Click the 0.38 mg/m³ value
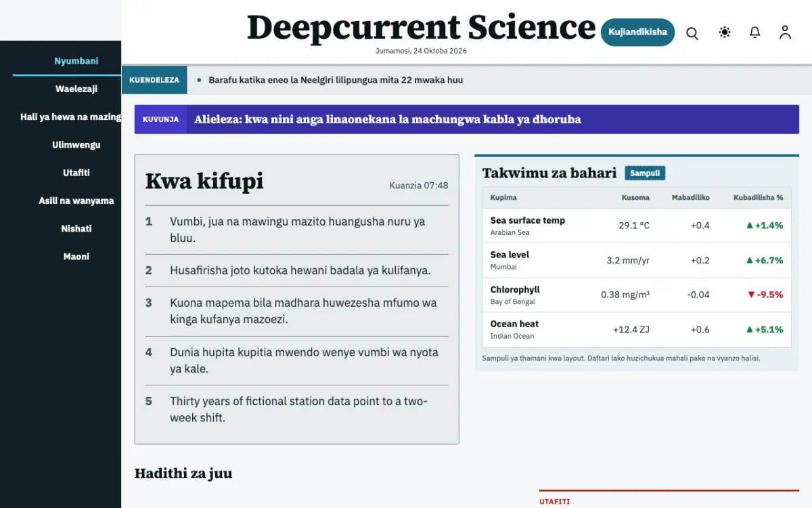 pyautogui.click(x=625, y=295)
